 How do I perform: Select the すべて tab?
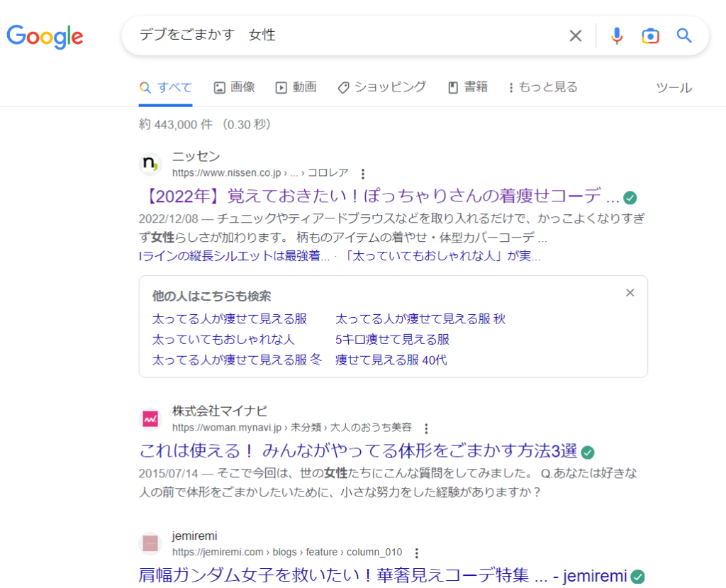click(165, 87)
